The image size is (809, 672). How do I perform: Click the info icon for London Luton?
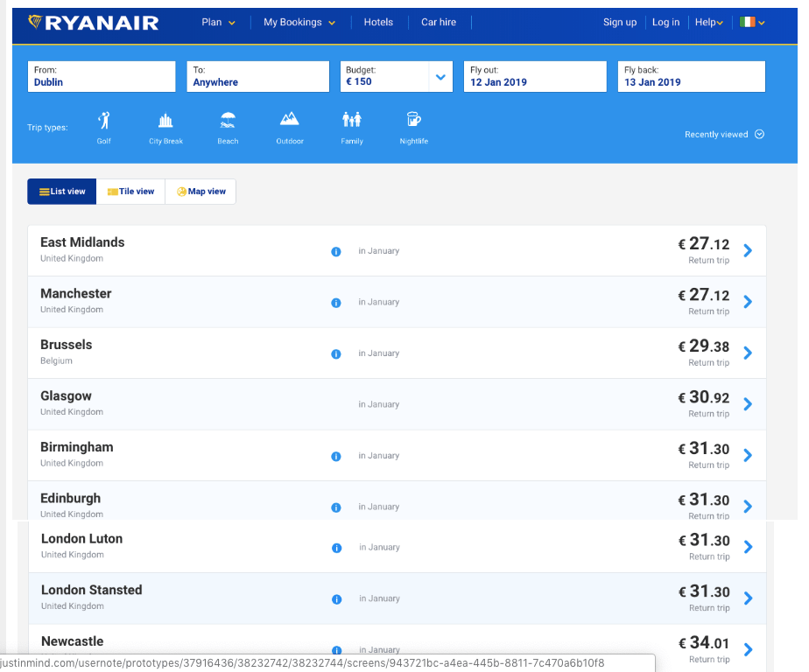(336, 548)
